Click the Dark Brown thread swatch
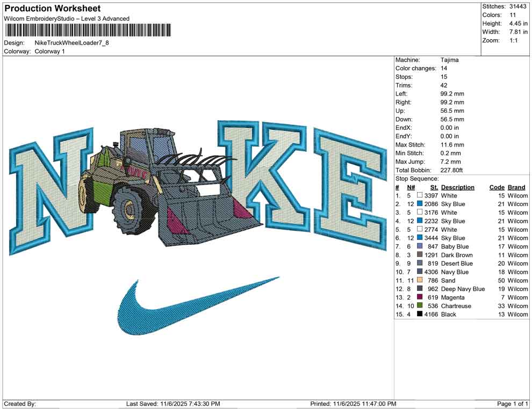This screenshot has width=532, height=409. 419,255
